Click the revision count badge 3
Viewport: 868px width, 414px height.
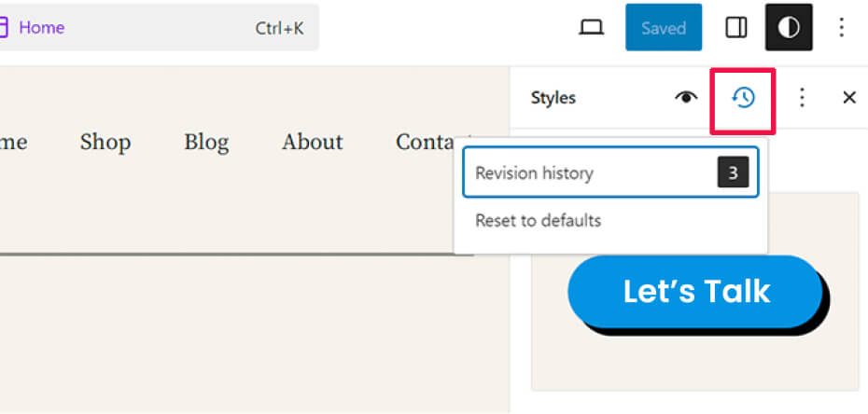point(733,172)
